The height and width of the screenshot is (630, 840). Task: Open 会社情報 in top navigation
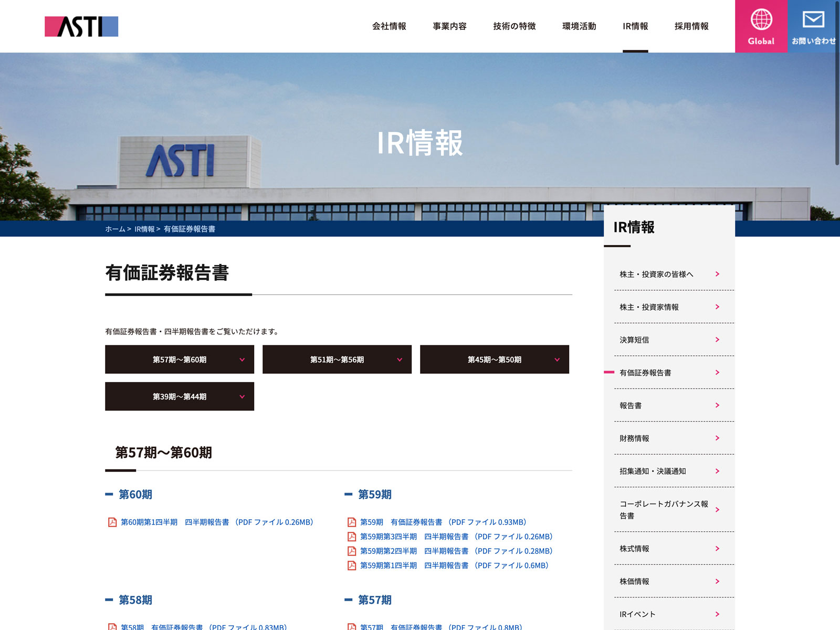[389, 26]
